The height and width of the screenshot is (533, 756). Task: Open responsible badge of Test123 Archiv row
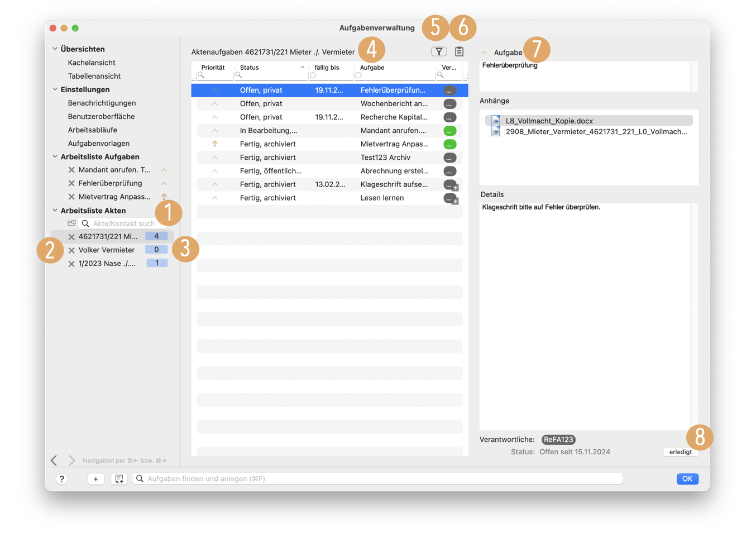(x=449, y=158)
